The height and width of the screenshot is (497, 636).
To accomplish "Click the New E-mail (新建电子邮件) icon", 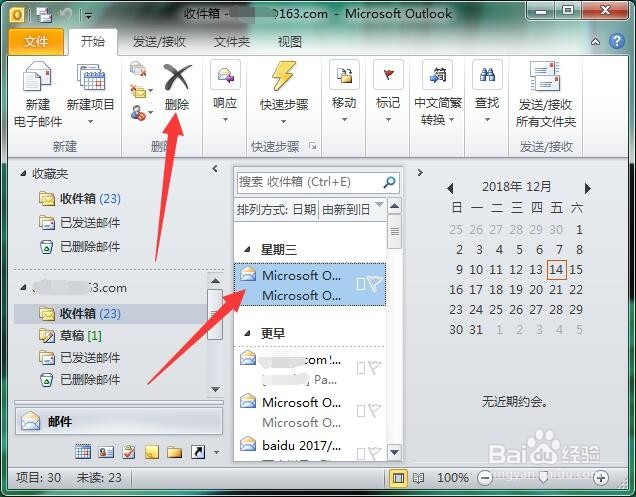I will (x=37, y=76).
